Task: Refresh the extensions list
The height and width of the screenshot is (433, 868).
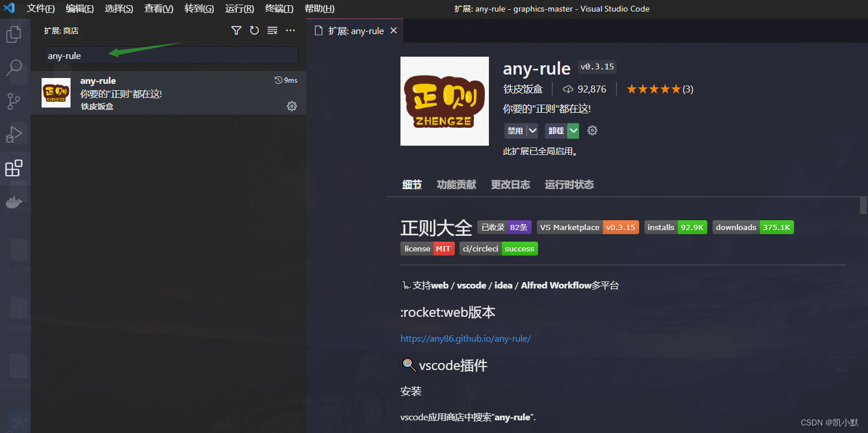Action: 254,31
